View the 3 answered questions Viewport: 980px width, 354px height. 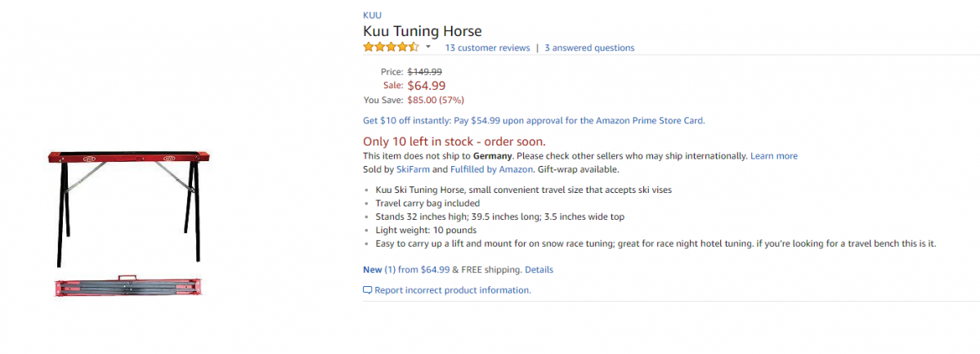[589, 47]
